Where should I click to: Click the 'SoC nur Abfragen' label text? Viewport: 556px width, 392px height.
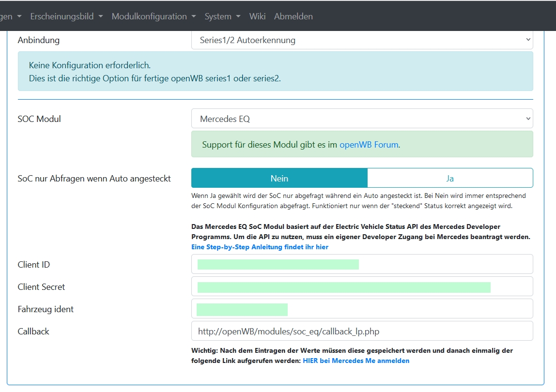[x=94, y=178]
